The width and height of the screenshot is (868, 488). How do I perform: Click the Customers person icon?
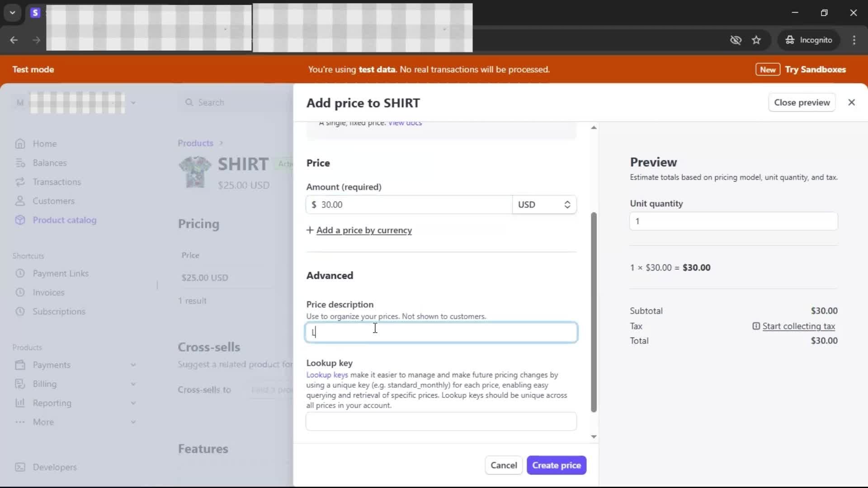click(x=20, y=201)
